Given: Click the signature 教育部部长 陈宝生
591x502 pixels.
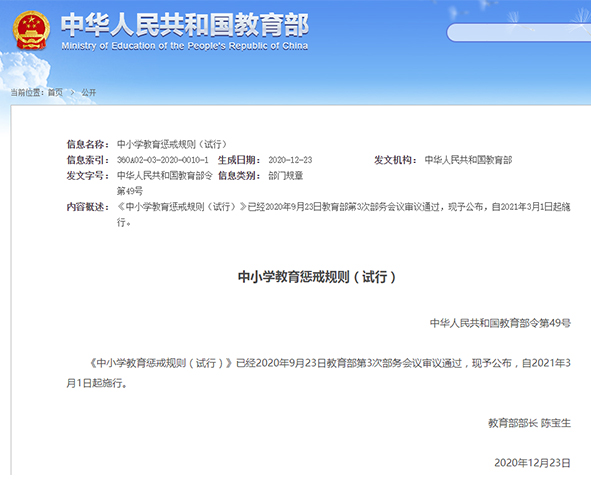Looking at the screenshot, I should [529, 423].
